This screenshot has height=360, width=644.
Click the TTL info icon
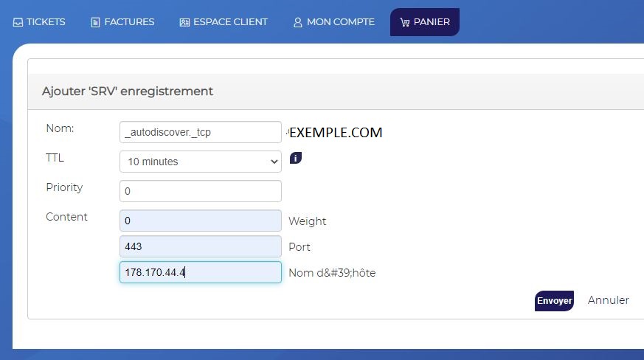point(296,158)
